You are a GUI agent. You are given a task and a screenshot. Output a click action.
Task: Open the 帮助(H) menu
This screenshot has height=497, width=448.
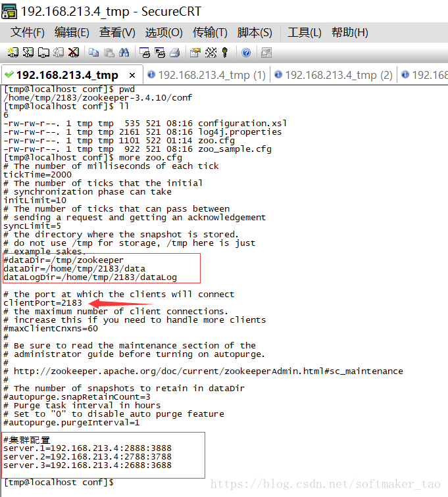coord(349,32)
